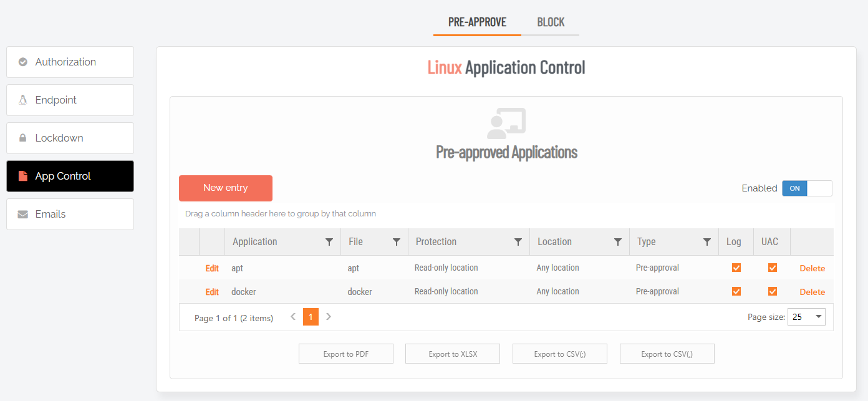This screenshot has height=401, width=868.
Task: Toggle the Enabled ON switch off
Action: click(807, 188)
